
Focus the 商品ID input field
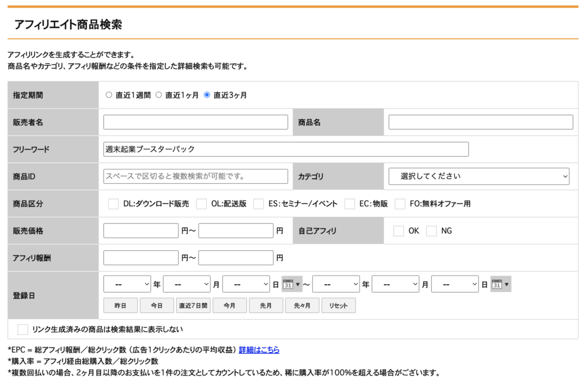coord(196,176)
